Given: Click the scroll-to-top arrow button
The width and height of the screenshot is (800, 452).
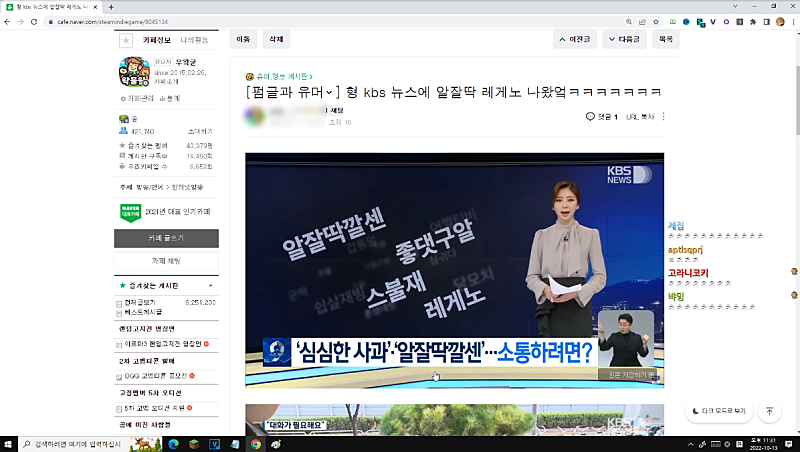Looking at the screenshot, I should click(770, 411).
